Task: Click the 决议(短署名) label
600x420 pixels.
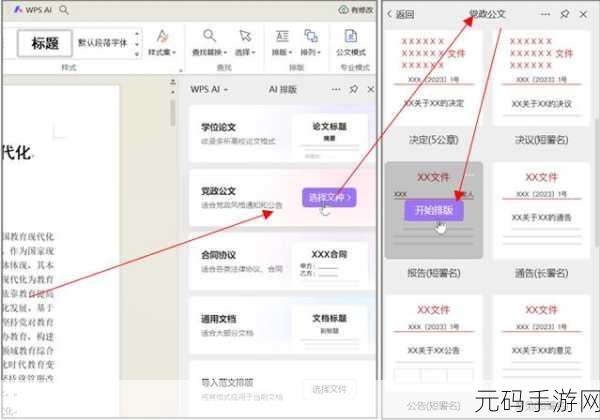Action: click(541, 140)
